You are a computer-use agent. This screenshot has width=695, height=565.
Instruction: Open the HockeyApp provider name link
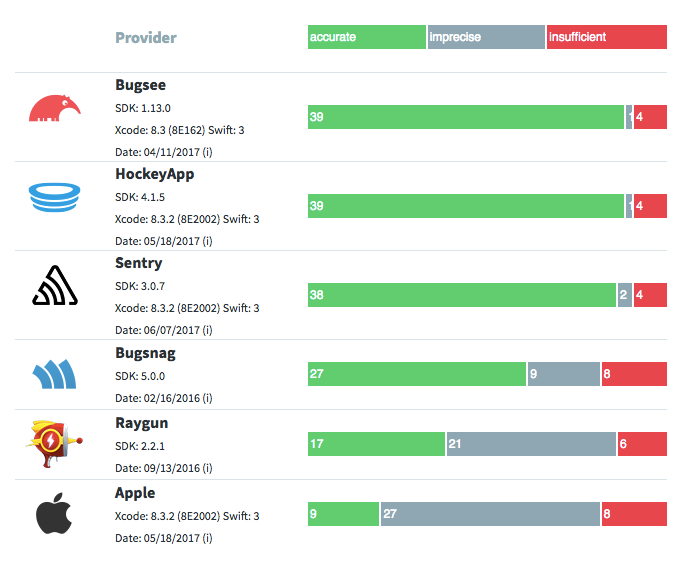(155, 174)
